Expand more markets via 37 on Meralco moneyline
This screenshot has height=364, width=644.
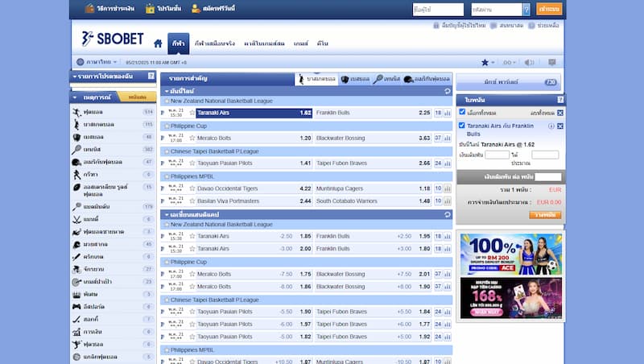point(438,138)
